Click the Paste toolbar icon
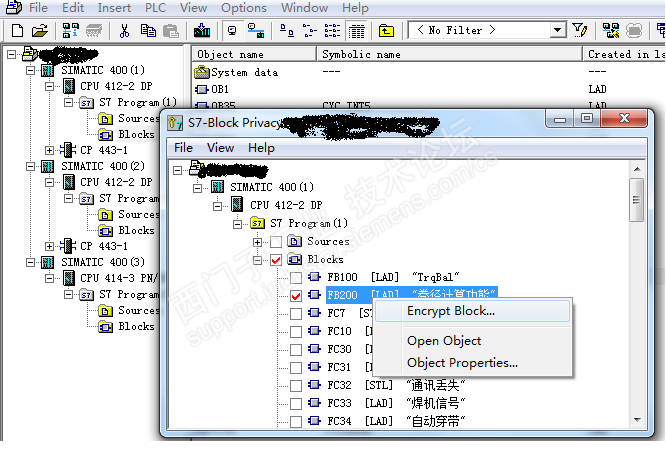 [171, 31]
